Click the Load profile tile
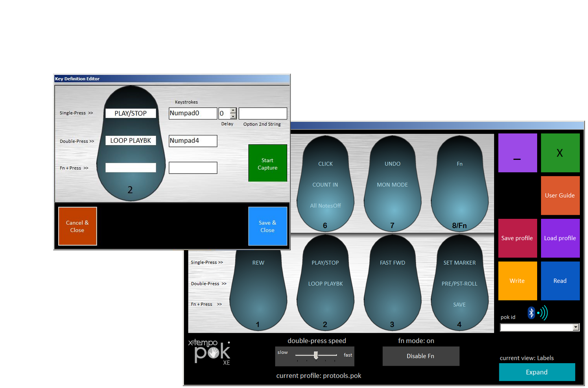This screenshot has width=588, height=388. coord(560,238)
